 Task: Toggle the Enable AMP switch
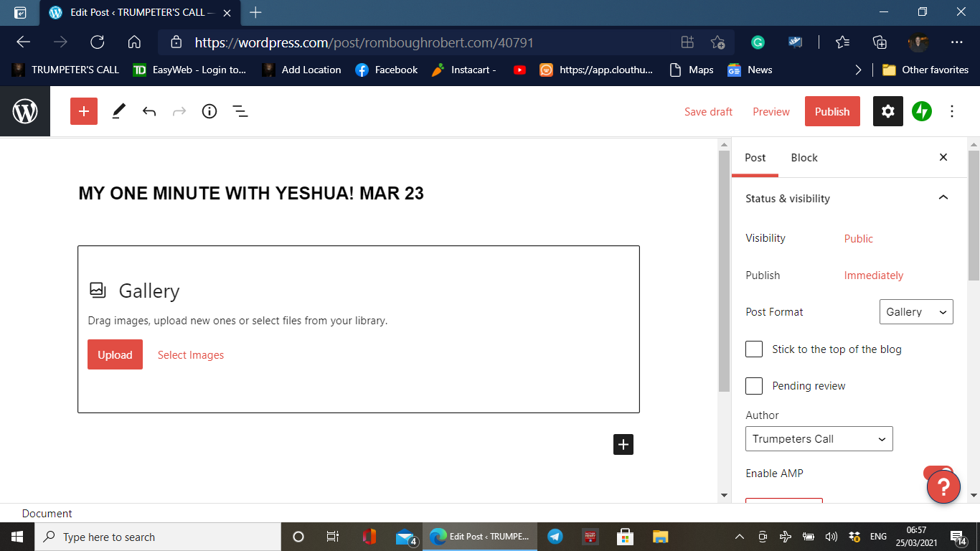pyautogui.click(x=938, y=474)
